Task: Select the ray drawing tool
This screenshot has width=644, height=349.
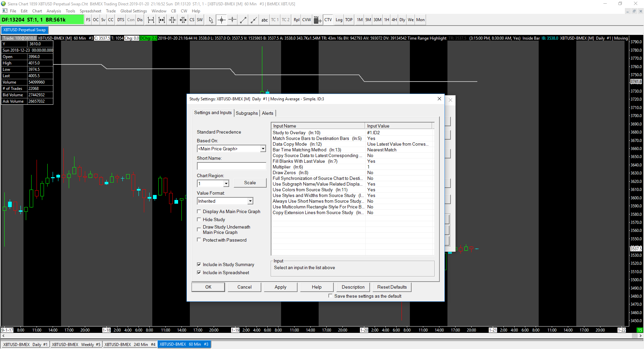Action: pos(254,20)
